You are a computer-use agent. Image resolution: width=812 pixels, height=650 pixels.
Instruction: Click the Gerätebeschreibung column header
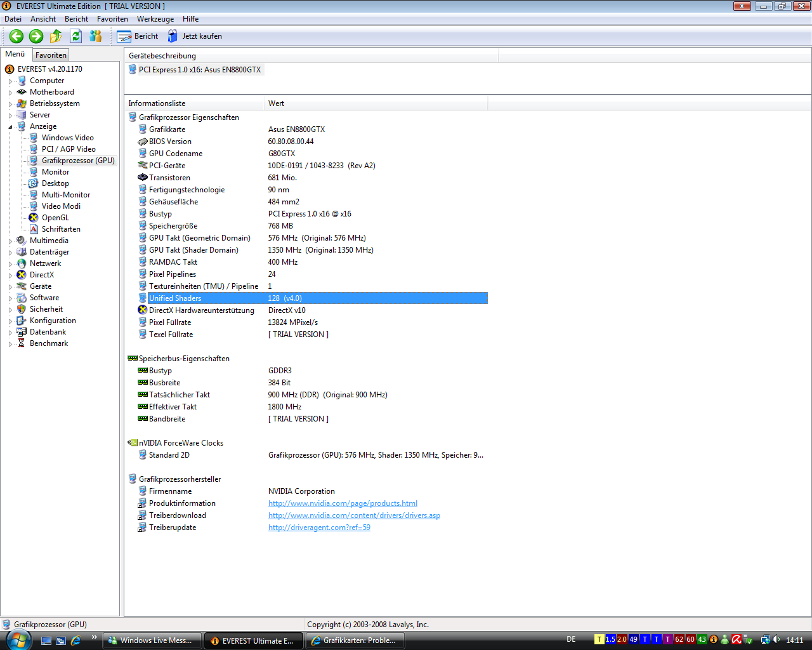311,56
